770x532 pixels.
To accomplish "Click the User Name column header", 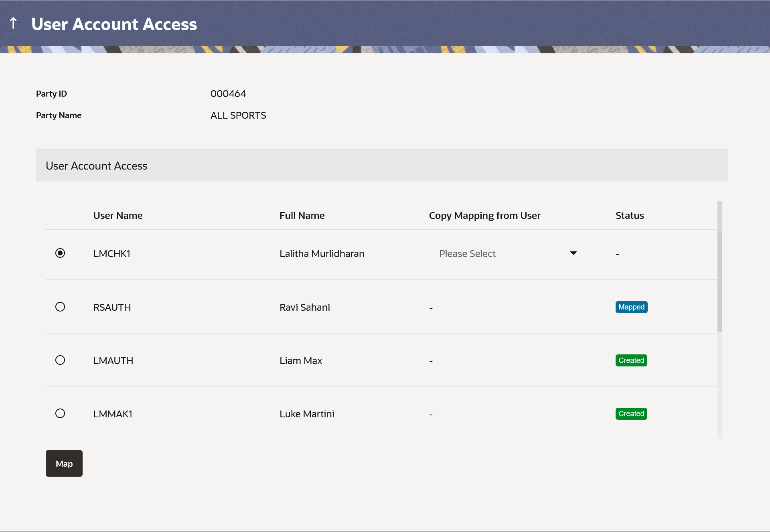I will pyautogui.click(x=118, y=216).
